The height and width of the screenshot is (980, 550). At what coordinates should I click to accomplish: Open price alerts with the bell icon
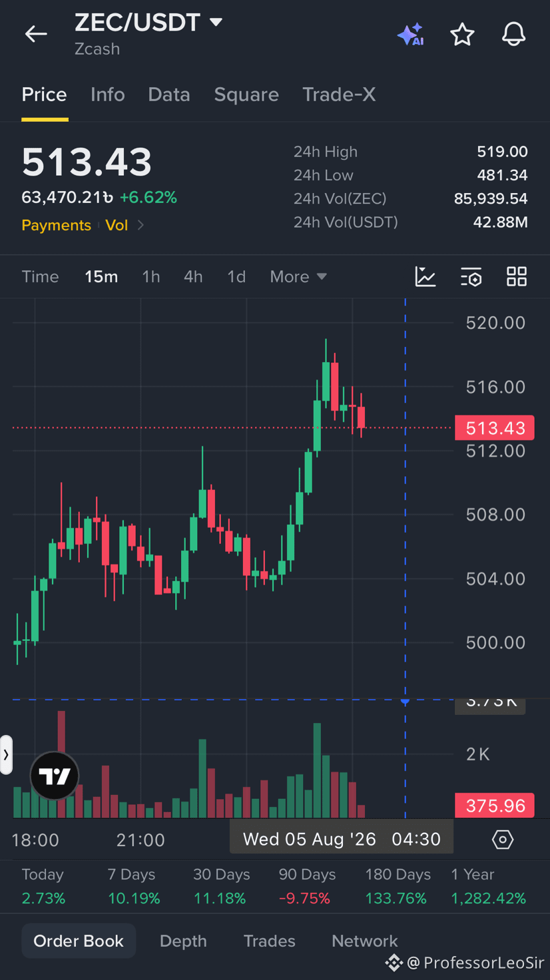pos(513,34)
